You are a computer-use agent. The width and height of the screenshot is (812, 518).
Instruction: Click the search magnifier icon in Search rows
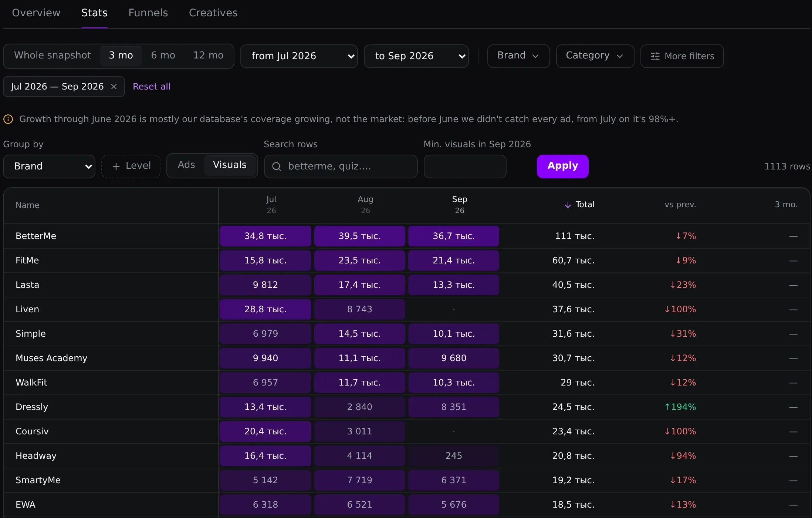click(277, 166)
